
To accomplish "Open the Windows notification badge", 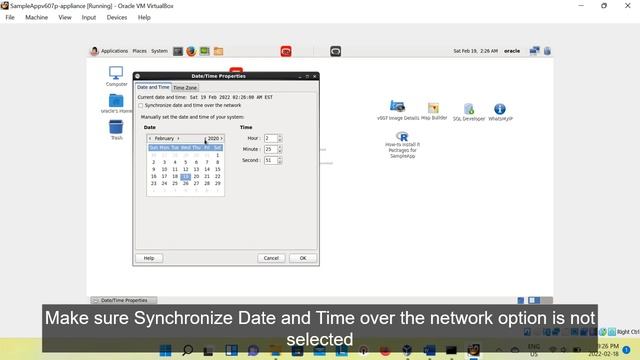I will [x=627, y=350].
